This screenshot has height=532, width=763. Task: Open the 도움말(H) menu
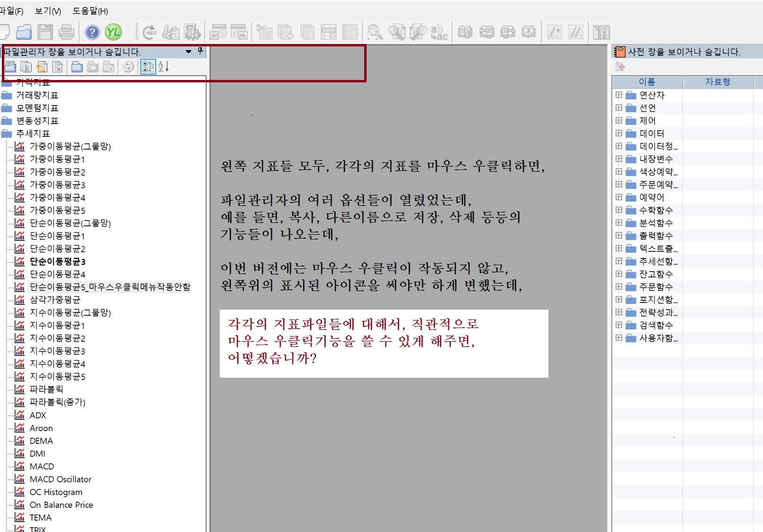click(90, 11)
